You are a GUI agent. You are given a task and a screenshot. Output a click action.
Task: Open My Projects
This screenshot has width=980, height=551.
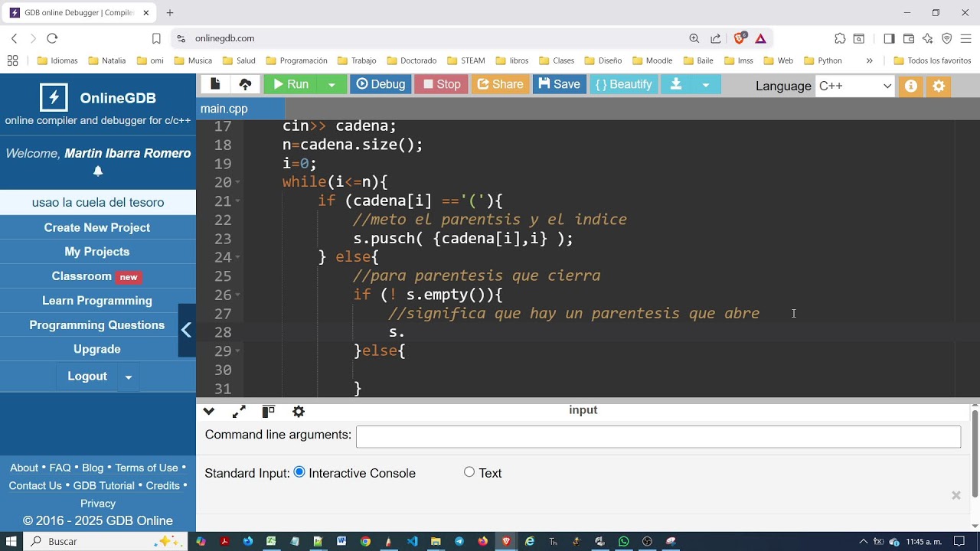click(x=97, y=252)
